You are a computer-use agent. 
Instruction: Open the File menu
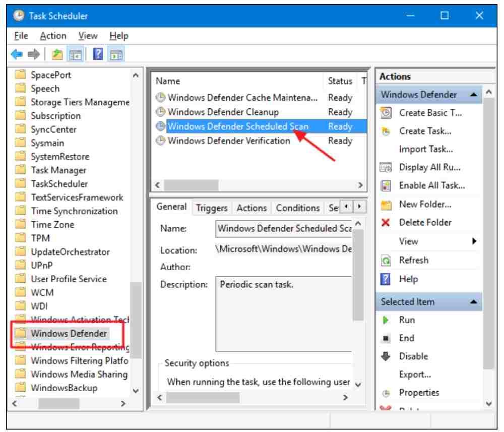(x=21, y=36)
